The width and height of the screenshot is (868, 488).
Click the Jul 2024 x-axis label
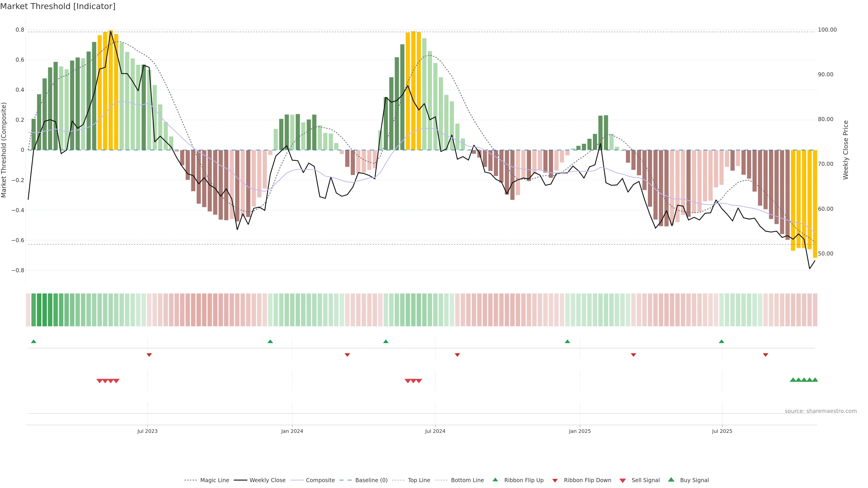pos(435,431)
